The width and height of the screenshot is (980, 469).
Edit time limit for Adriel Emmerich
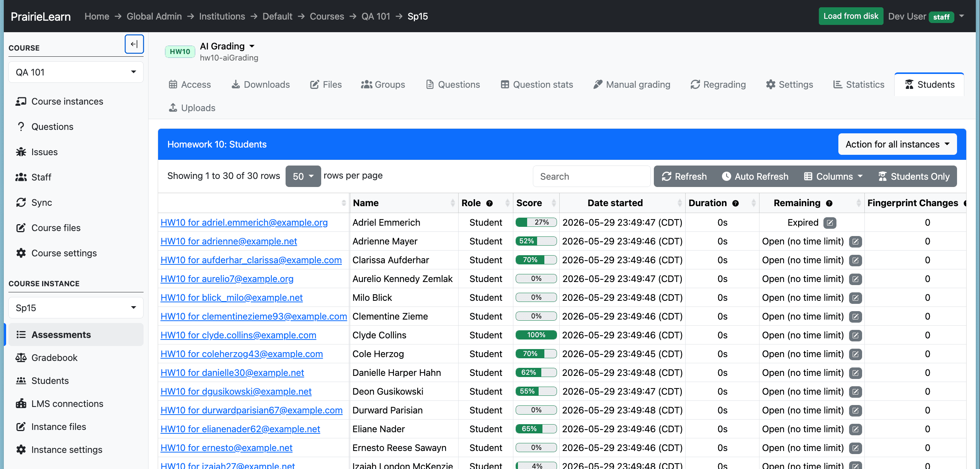(830, 223)
